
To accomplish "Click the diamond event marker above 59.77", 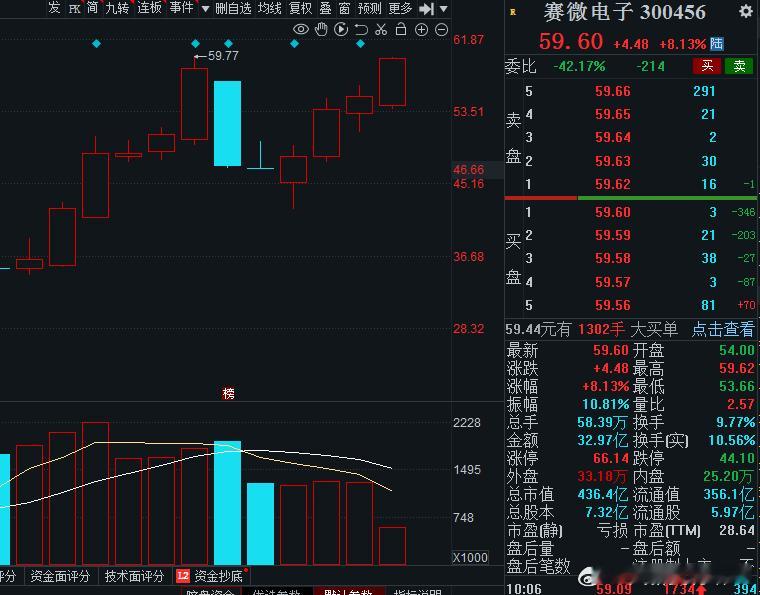I will pyautogui.click(x=195, y=44).
